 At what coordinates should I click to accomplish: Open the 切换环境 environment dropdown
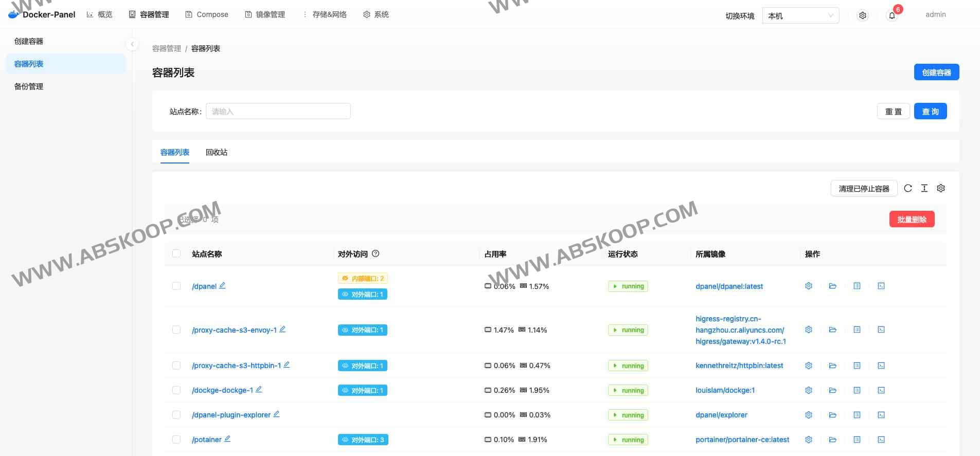coord(800,15)
